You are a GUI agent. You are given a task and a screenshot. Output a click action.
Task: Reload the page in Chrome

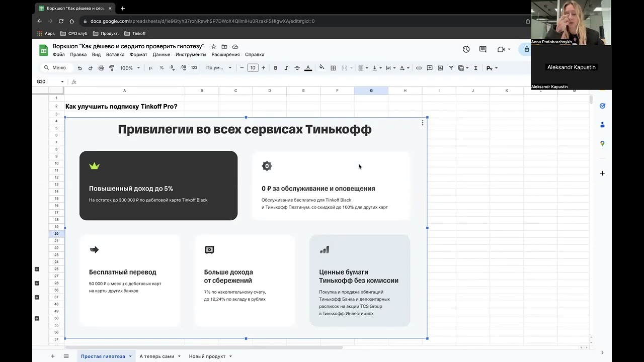[x=61, y=21]
